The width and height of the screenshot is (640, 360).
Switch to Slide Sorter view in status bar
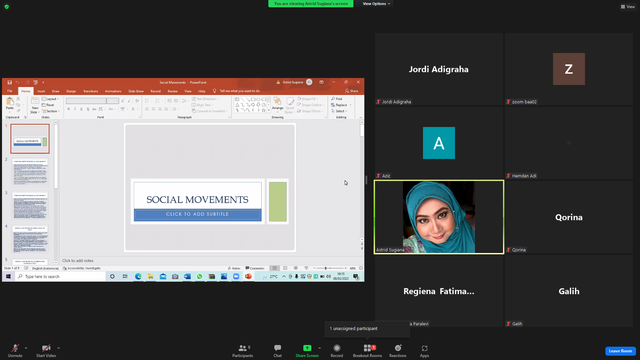pos(285,268)
